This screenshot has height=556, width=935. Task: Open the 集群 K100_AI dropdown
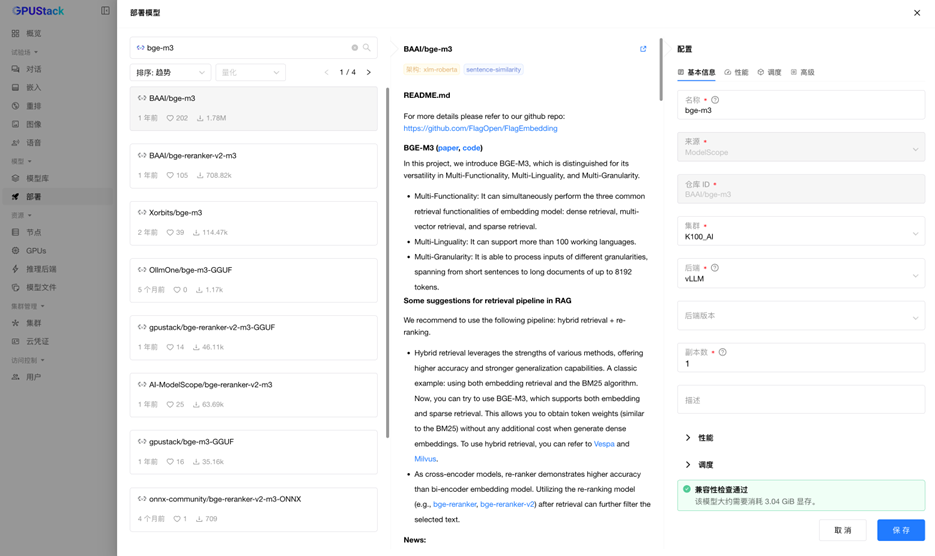(x=801, y=231)
